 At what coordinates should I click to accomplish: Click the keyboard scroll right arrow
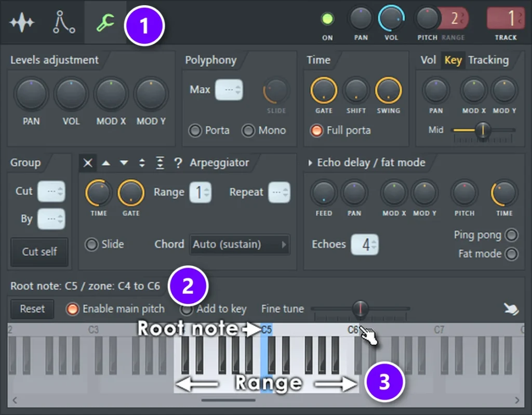tap(517, 400)
